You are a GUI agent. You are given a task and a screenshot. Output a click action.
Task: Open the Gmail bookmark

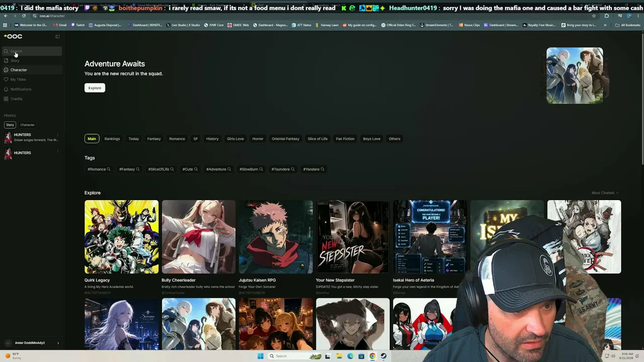60,25
